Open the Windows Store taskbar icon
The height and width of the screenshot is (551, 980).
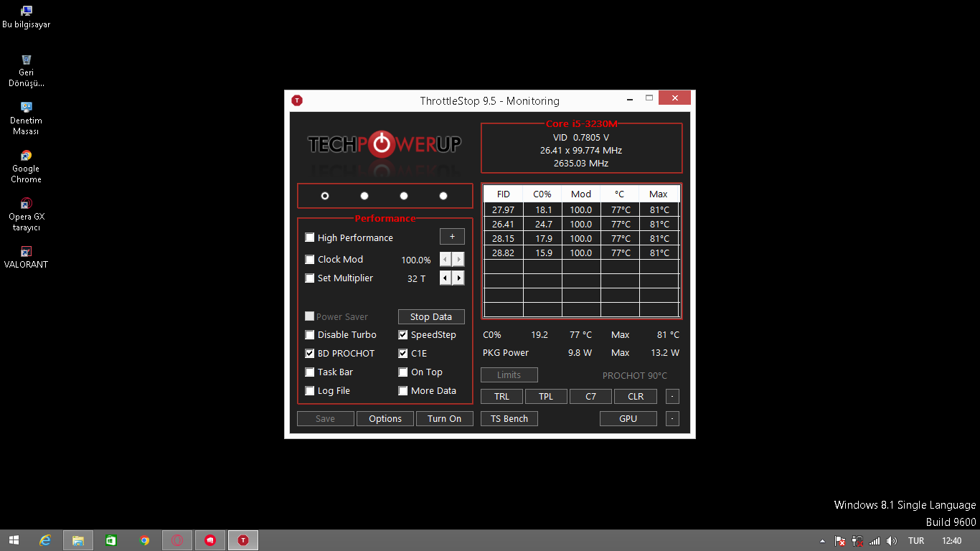point(111,540)
